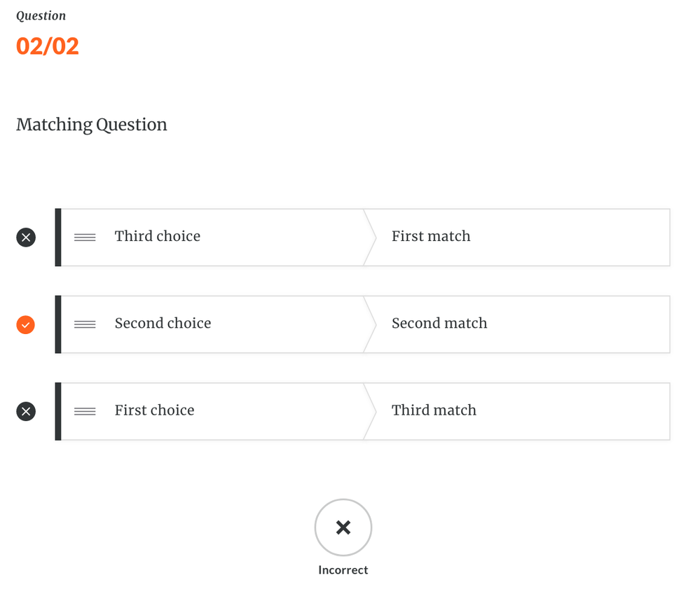
Task: Select the Second choice text
Action: (x=163, y=324)
